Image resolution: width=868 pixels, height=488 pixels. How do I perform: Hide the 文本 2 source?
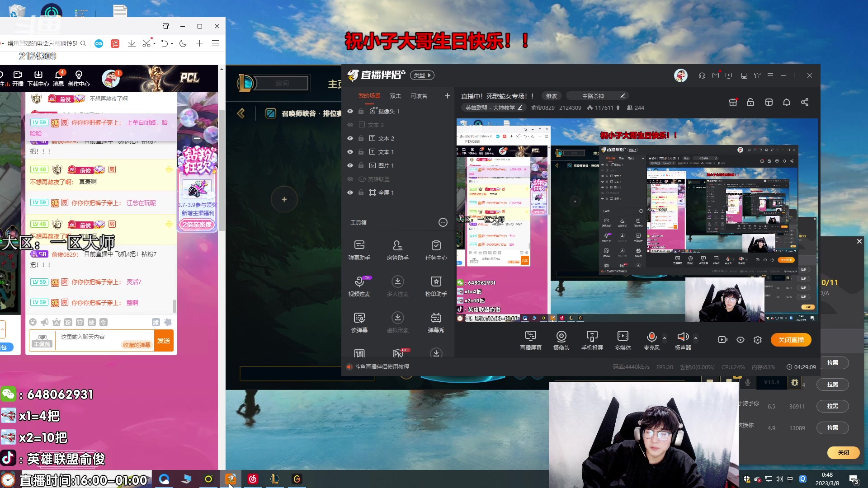(350, 138)
